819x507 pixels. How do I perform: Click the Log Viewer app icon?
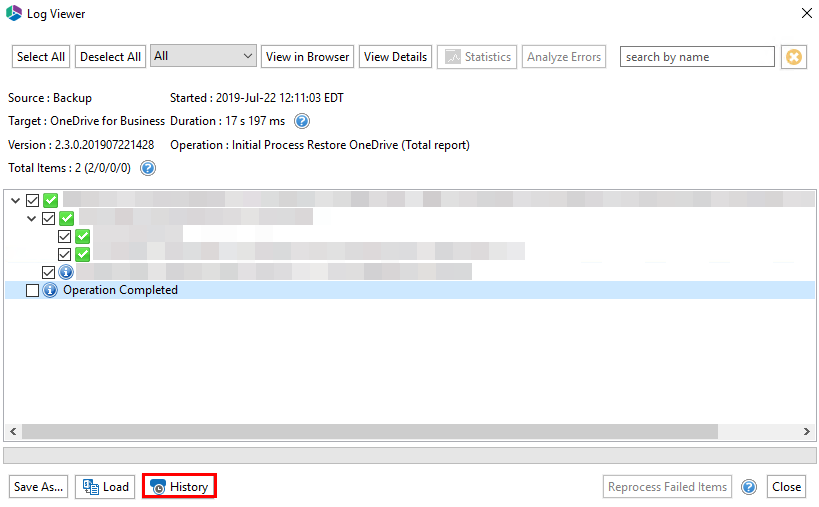coord(14,13)
